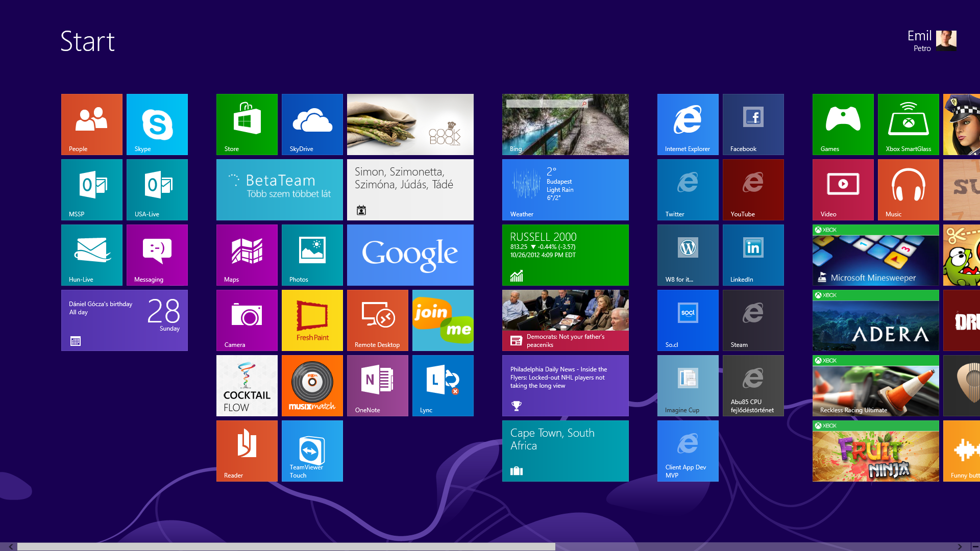
Task: Open the musiXmatch tile
Action: [312, 386]
